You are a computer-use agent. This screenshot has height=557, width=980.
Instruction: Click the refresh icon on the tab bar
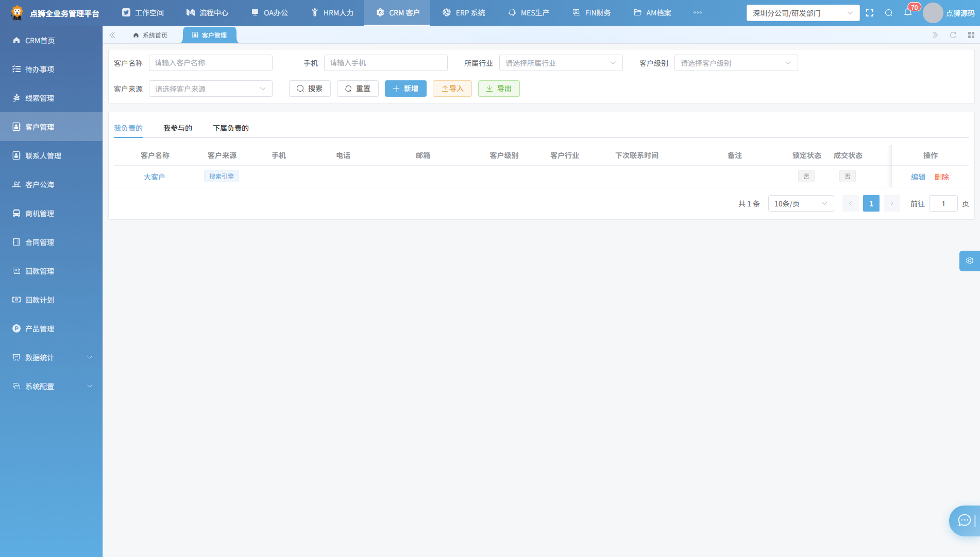point(953,35)
